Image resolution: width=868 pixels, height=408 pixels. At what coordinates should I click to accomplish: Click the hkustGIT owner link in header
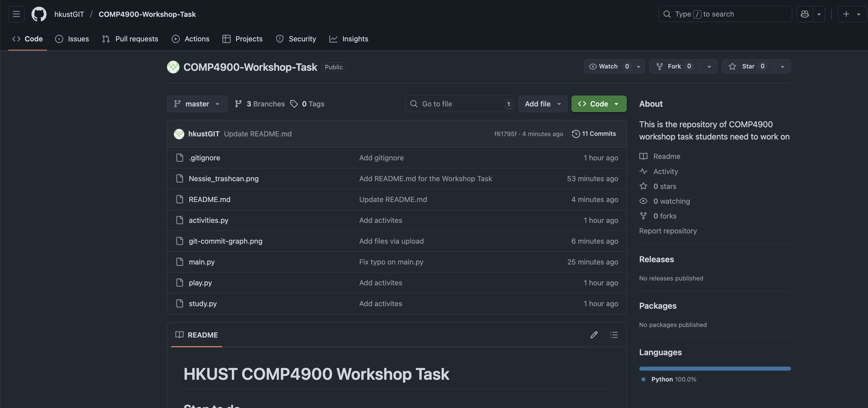[69, 14]
